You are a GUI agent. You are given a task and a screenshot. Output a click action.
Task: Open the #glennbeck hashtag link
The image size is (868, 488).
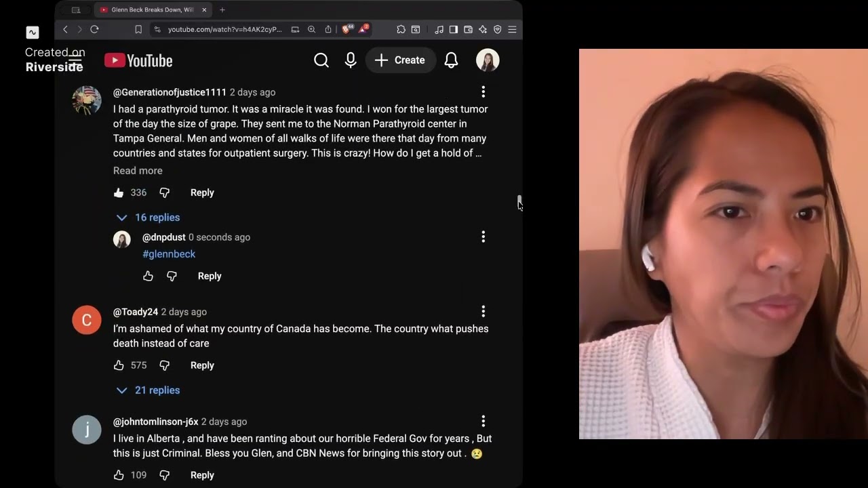(x=169, y=254)
